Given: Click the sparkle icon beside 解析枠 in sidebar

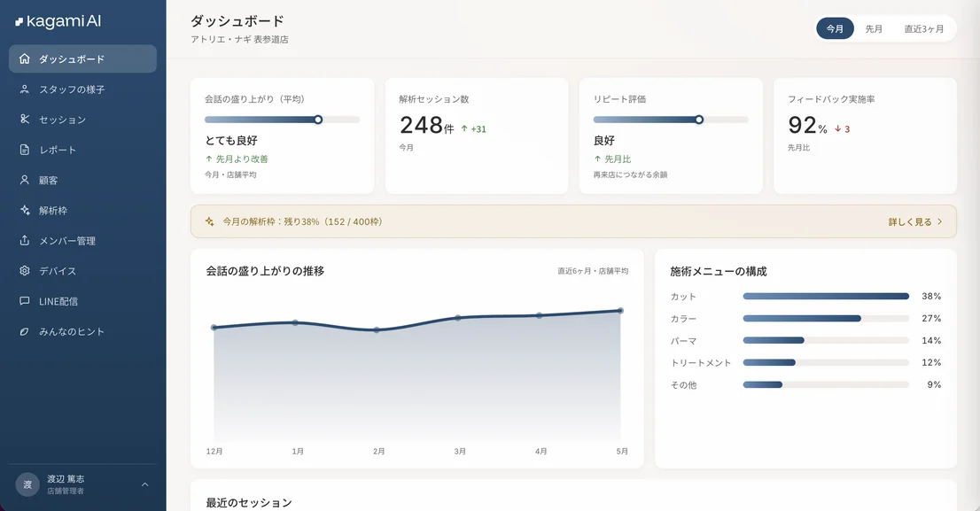Looking at the screenshot, I should coord(25,211).
